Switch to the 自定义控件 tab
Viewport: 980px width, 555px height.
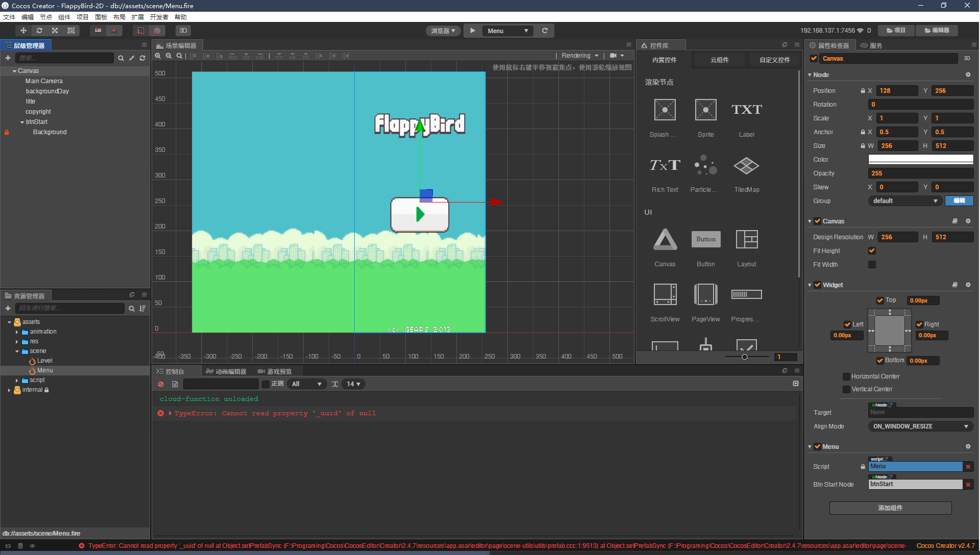pos(774,60)
